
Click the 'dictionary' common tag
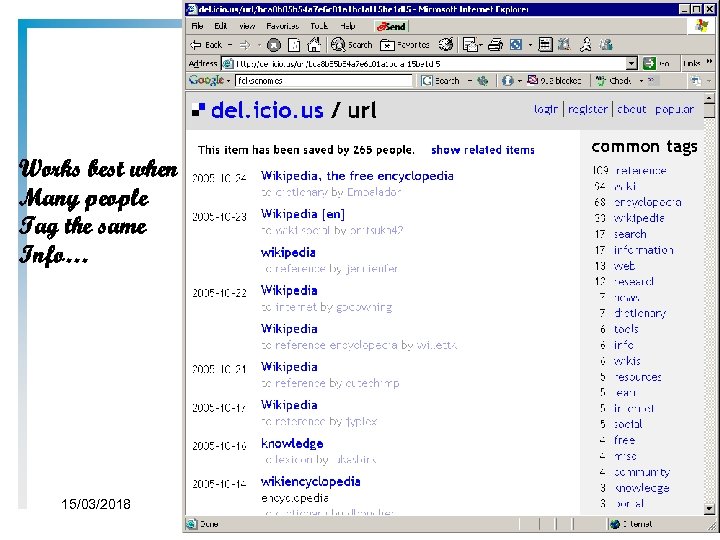tap(640, 314)
